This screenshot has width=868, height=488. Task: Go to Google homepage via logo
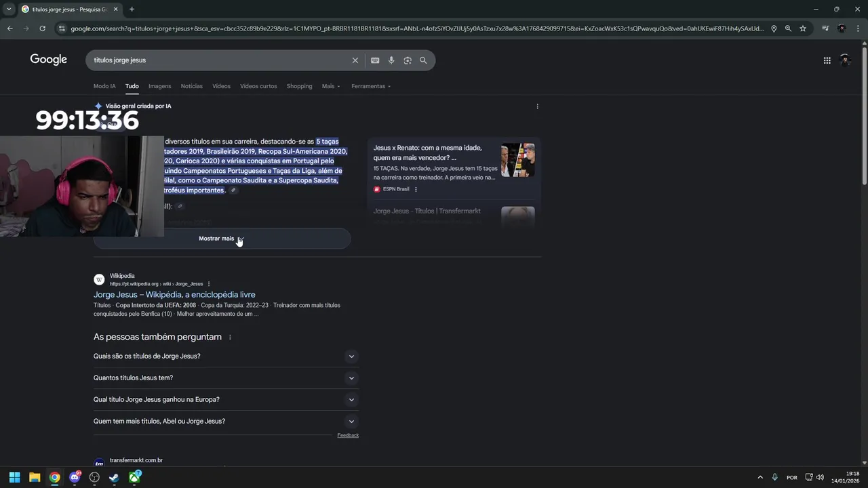pos(48,60)
